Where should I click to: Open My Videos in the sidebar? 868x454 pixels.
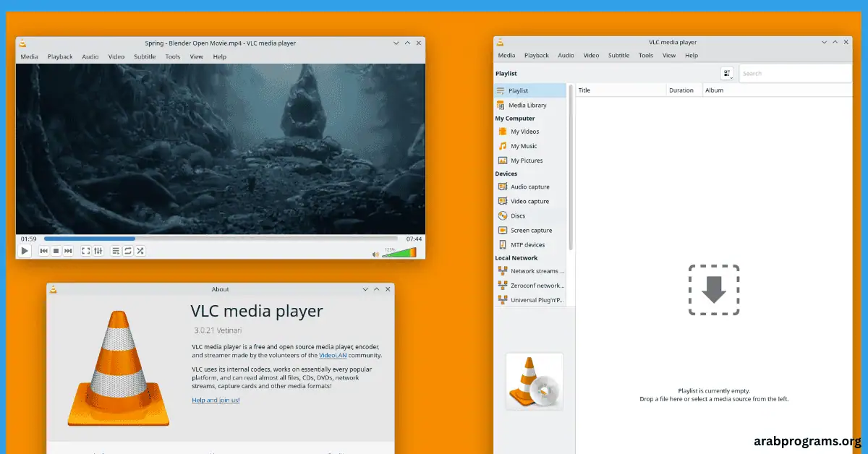pyautogui.click(x=530, y=132)
